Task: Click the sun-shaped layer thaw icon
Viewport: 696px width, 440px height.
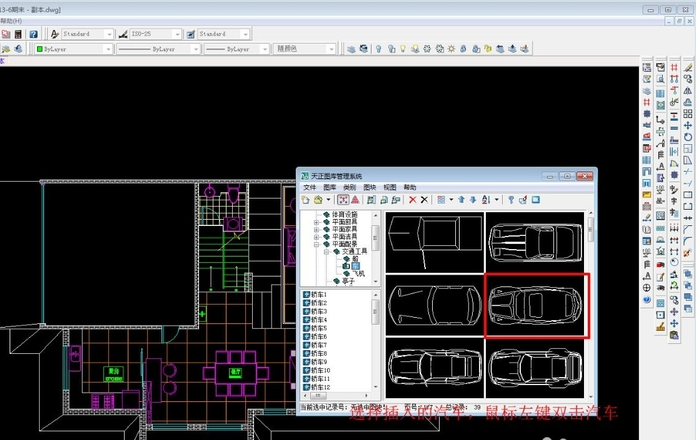Action: (x=451, y=49)
